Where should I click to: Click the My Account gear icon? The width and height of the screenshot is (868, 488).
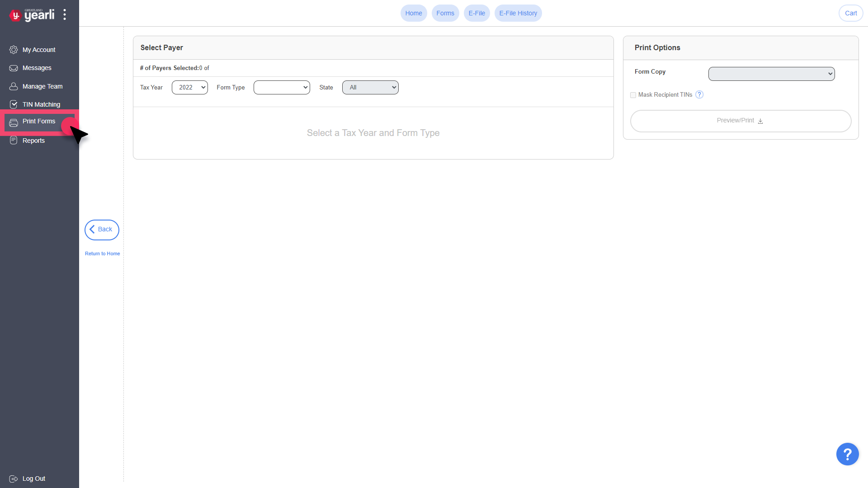(x=14, y=50)
